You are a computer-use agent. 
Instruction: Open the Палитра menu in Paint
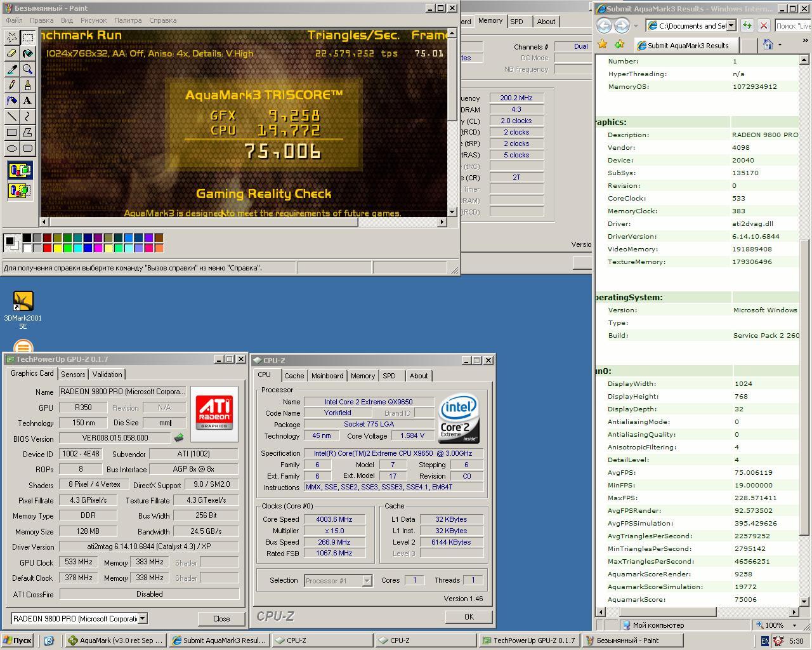tap(128, 20)
